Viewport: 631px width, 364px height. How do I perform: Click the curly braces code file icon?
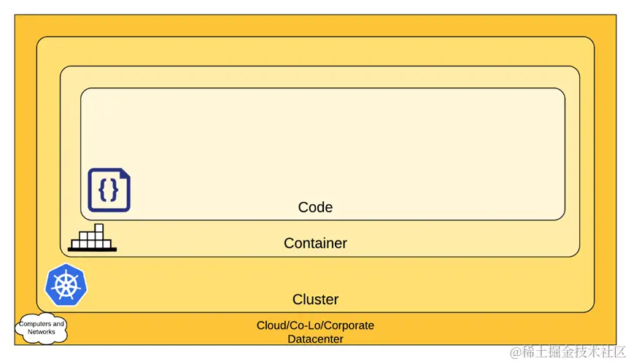pos(109,190)
